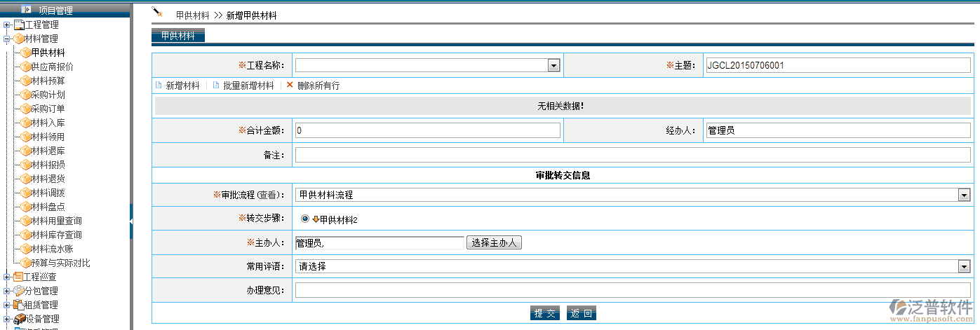Open 采购订单 label in sidebar tree
This screenshot has width=980, height=330.
(48, 109)
